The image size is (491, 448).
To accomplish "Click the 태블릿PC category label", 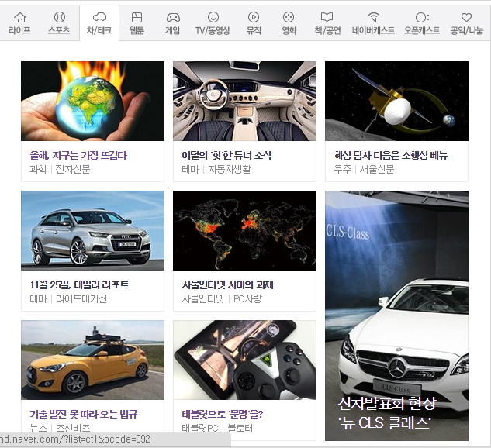I will (x=200, y=428).
